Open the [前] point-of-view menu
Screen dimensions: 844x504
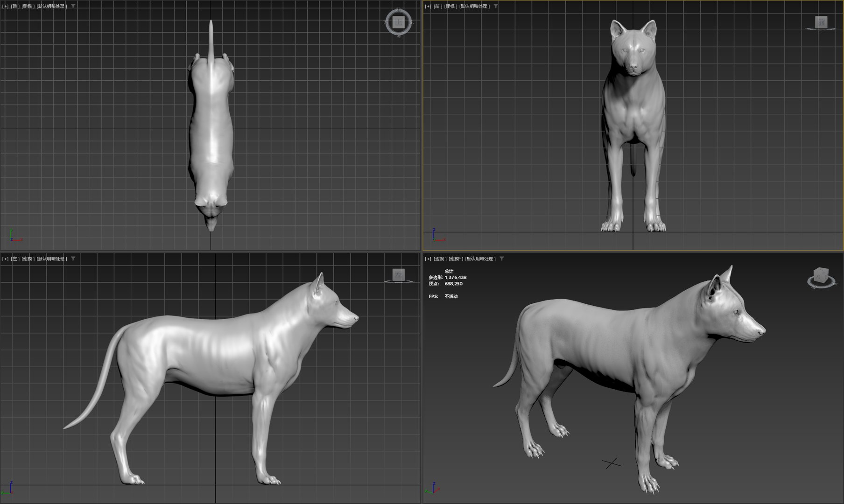pos(438,6)
